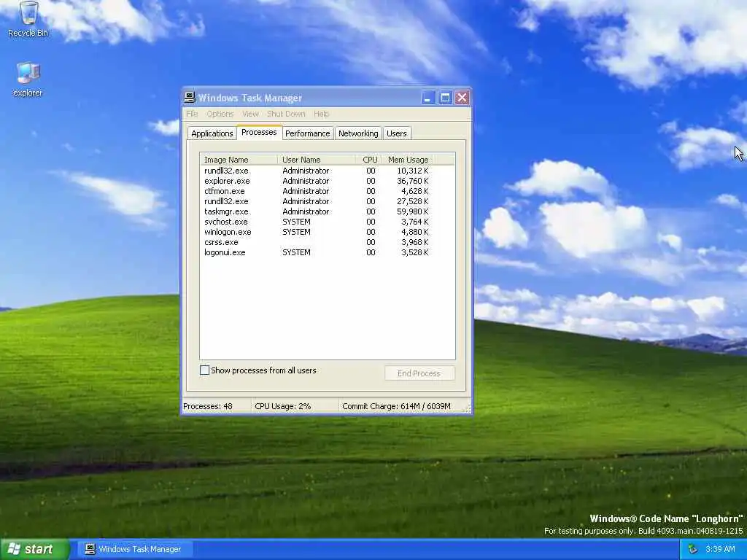The image size is (747, 560).
Task: Click the window resize grip corner
Action: pyautogui.click(x=467, y=408)
